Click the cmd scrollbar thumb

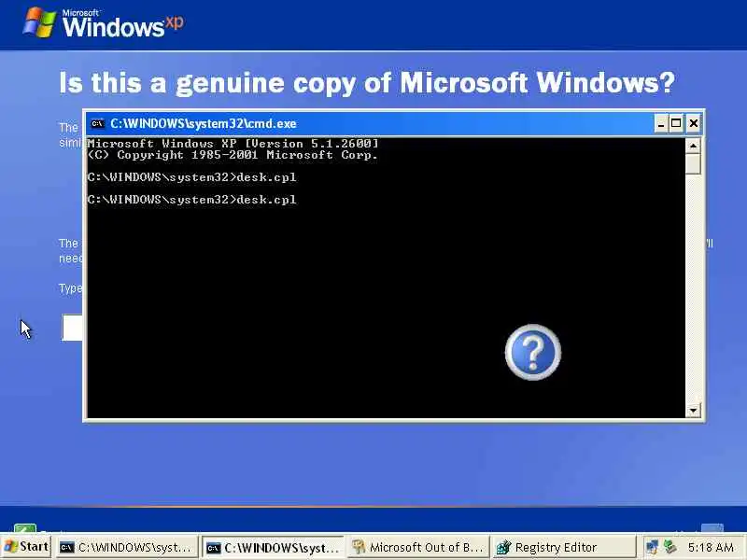coord(693,164)
